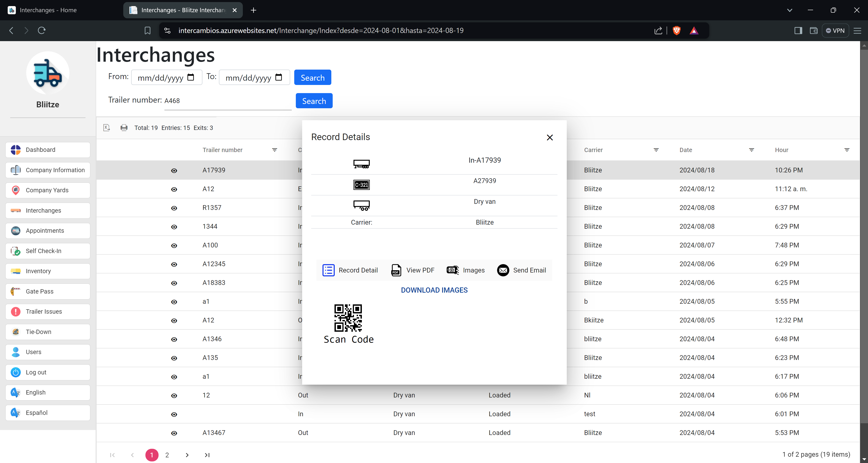This screenshot has width=868, height=463.
Task: Click DOWNLOAD IMAGES in the dialog
Action: point(434,290)
